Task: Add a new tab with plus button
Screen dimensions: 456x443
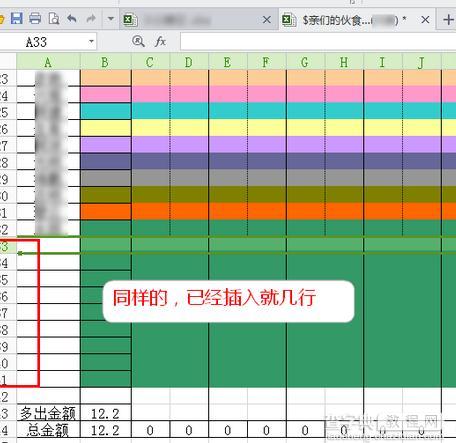Action: (x=448, y=20)
